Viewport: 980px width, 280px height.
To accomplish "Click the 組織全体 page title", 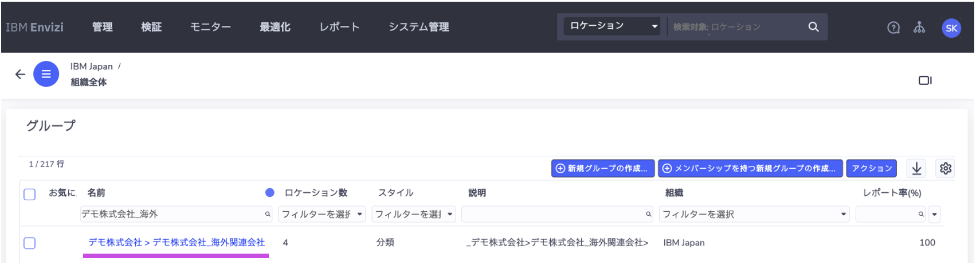I will click(x=89, y=82).
